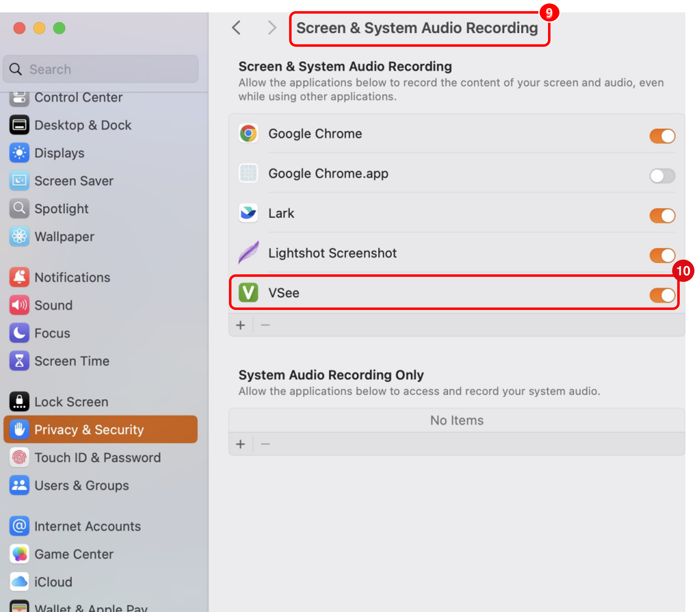Add app to Screen Recording list

[x=241, y=325]
